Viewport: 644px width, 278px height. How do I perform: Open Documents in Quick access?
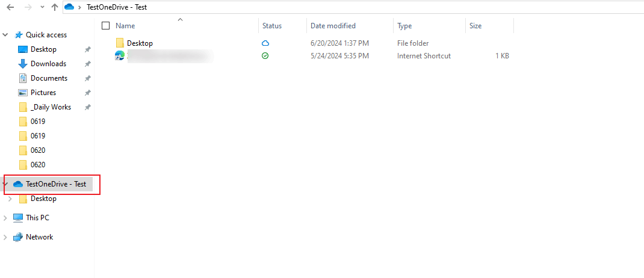[49, 78]
